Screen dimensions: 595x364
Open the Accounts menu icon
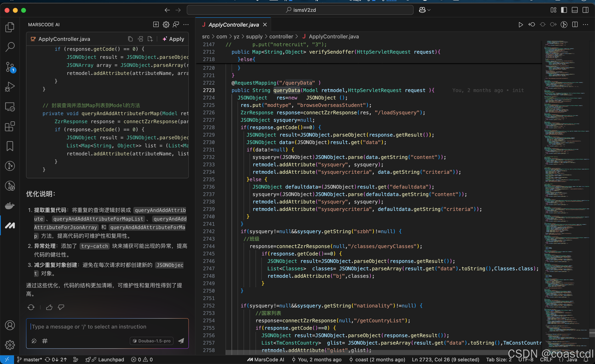[10, 325]
